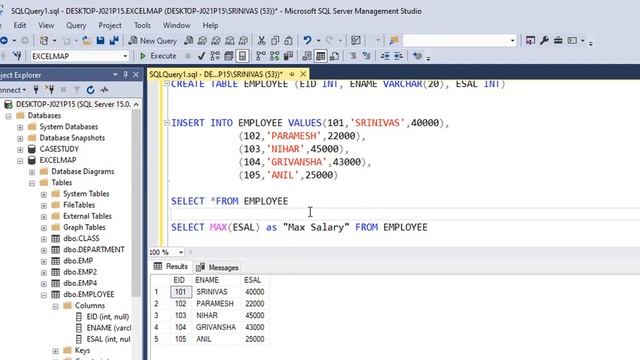Click the Undo arrow icon
This screenshot has height=360, width=640.
tap(307, 40)
